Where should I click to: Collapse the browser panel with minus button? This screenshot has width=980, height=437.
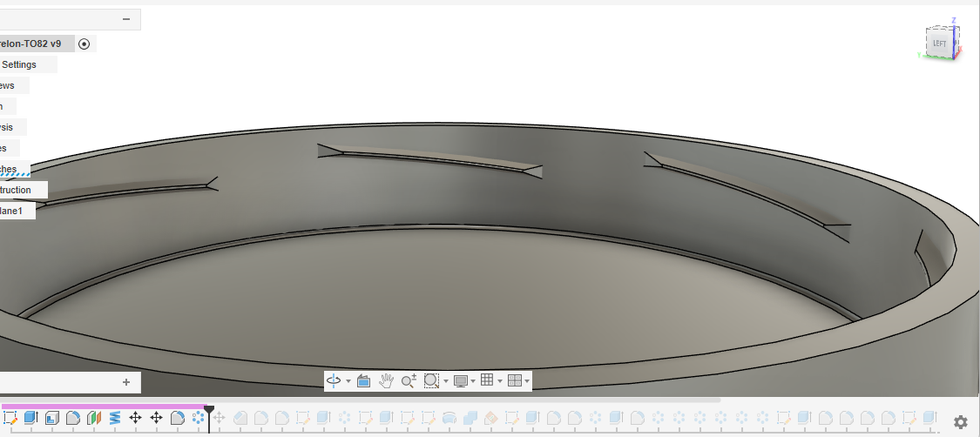point(126,19)
